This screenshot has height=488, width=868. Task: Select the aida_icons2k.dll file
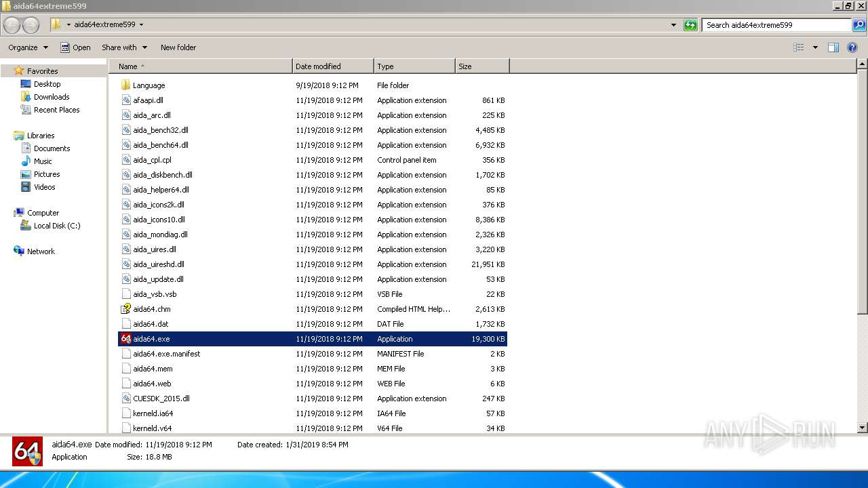[x=313, y=205]
